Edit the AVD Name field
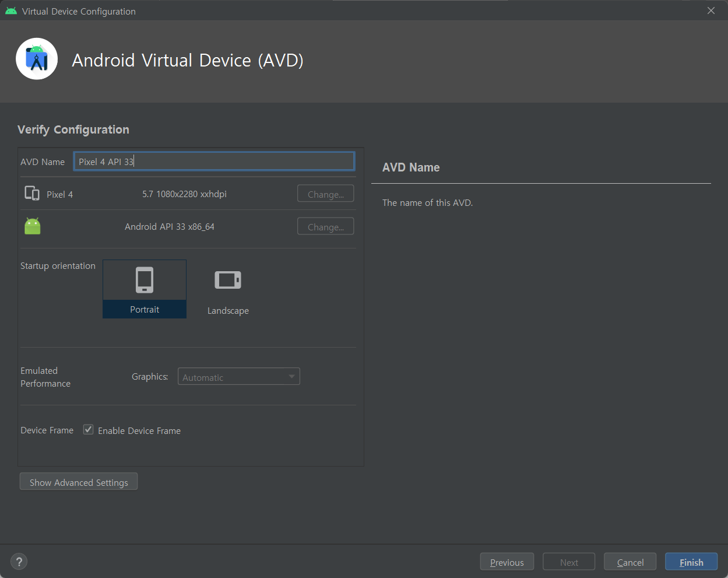Viewport: 728px width, 578px height. pyautogui.click(x=214, y=162)
